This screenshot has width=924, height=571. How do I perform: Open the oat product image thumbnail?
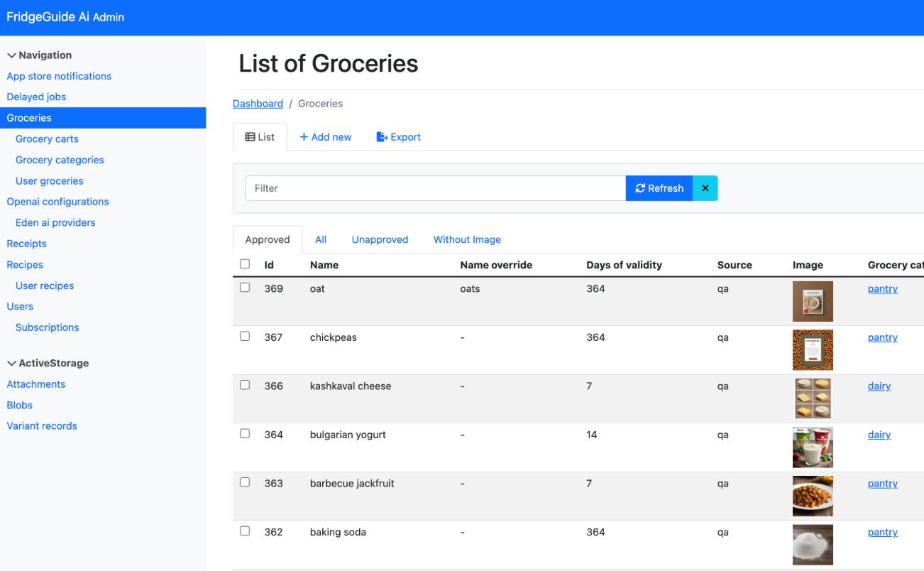click(813, 301)
